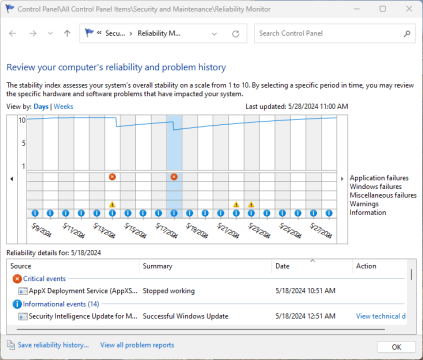Click the '5/18/2024 10:51 AM' date cell
The width and height of the screenshot is (423, 360).
coord(305,291)
